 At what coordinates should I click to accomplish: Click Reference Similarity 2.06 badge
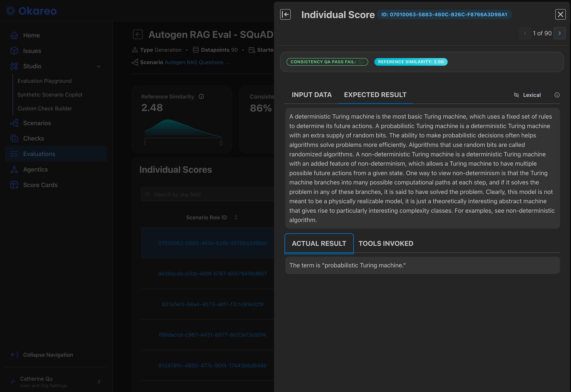(411, 62)
